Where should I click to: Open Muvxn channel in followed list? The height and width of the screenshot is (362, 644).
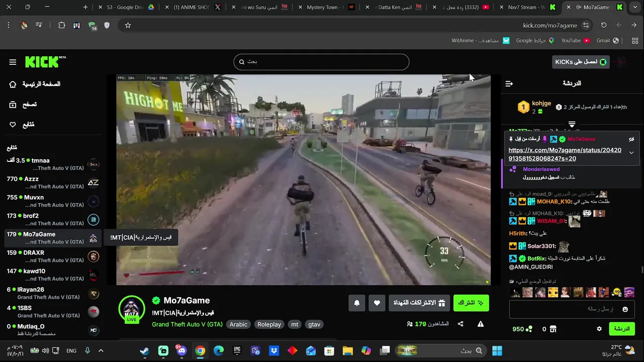pos(53,201)
